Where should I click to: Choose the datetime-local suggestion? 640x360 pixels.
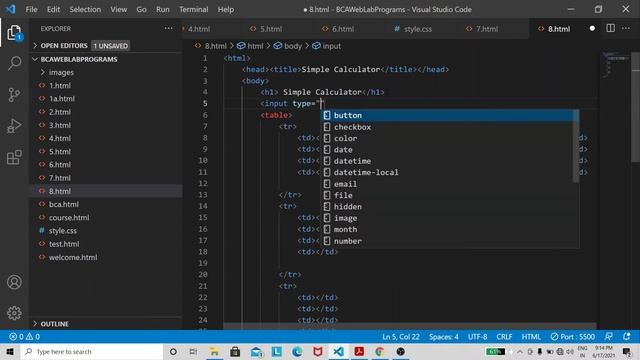pos(447,172)
